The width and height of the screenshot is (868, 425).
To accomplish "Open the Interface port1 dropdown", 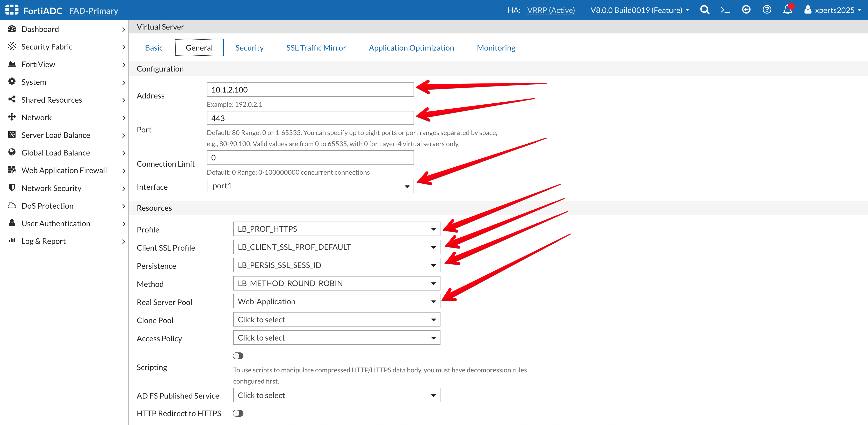I will [x=310, y=186].
